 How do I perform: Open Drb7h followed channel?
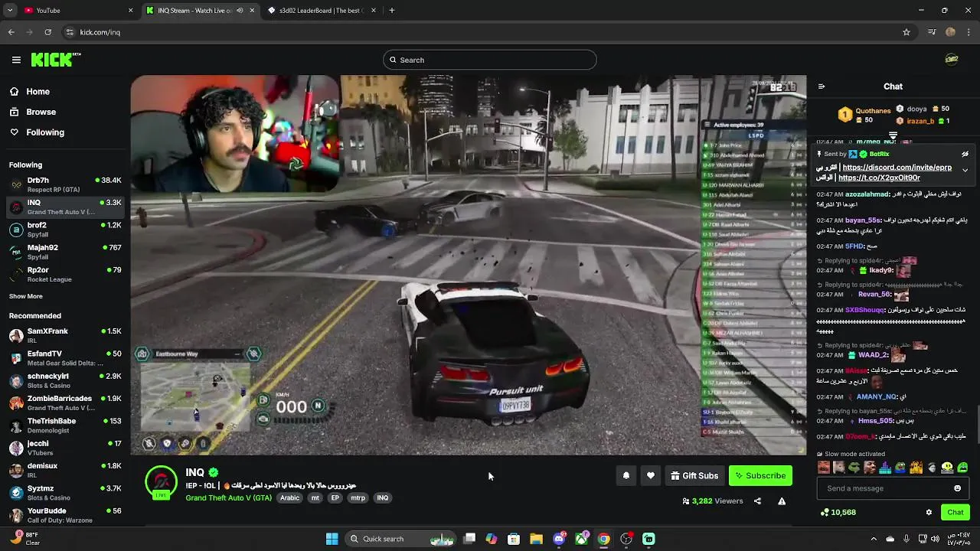[x=64, y=184]
